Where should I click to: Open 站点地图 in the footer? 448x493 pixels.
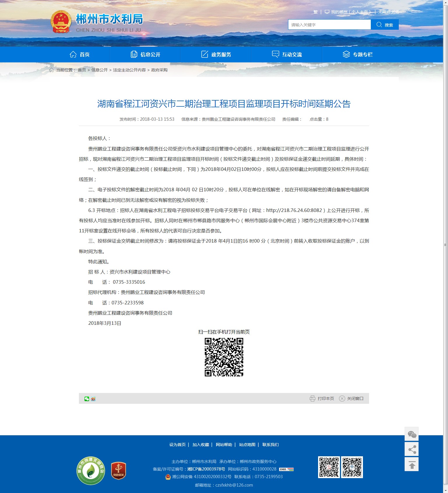tap(247, 445)
